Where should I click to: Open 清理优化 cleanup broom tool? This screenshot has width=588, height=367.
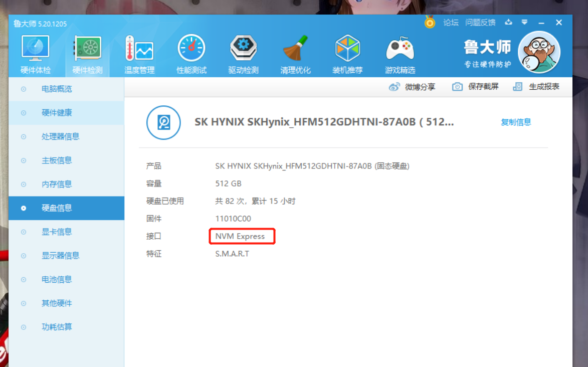295,55
